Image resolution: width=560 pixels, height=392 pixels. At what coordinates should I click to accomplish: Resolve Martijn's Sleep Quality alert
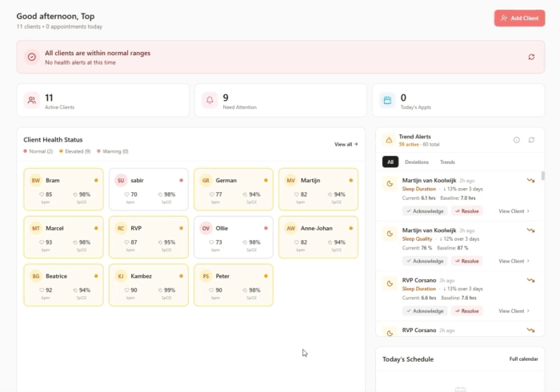(466, 261)
